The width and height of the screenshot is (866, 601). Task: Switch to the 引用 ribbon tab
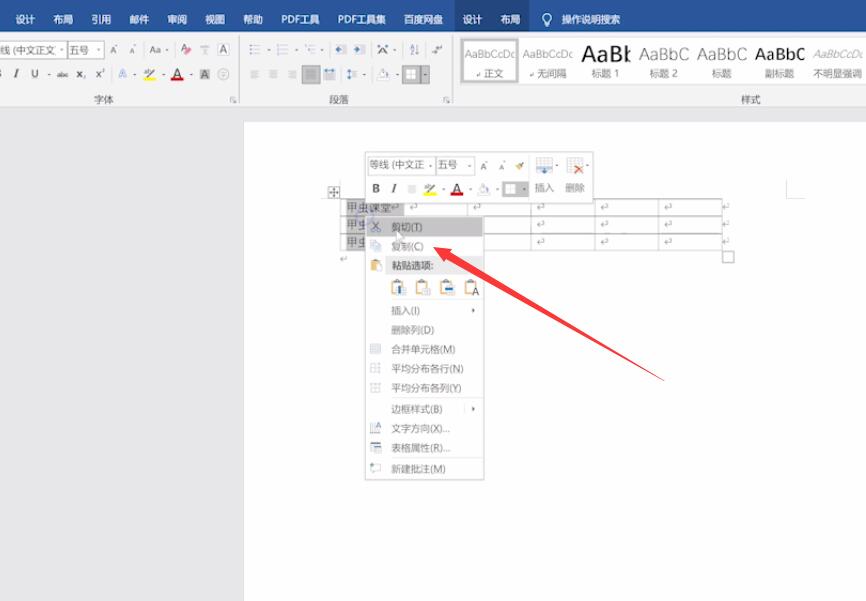click(101, 19)
